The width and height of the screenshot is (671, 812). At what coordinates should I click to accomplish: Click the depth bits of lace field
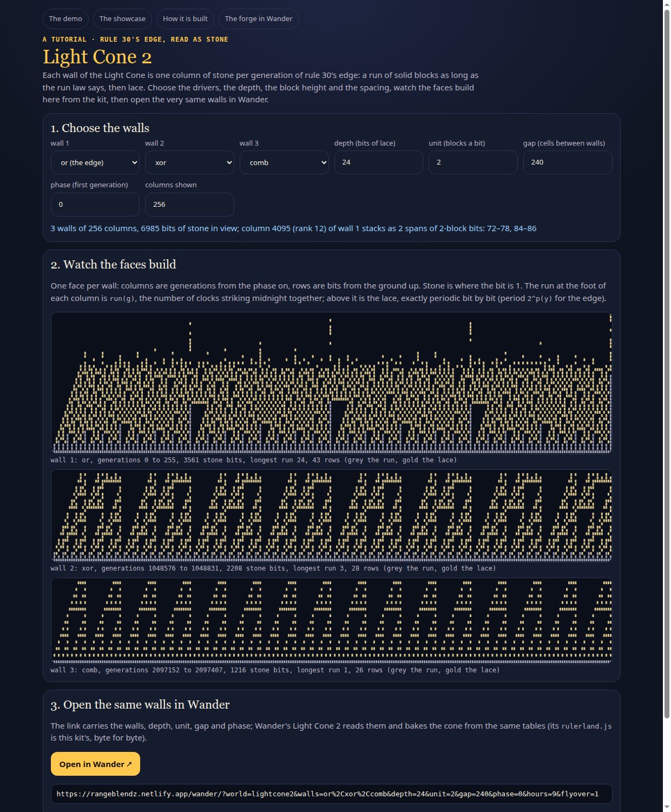378,162
